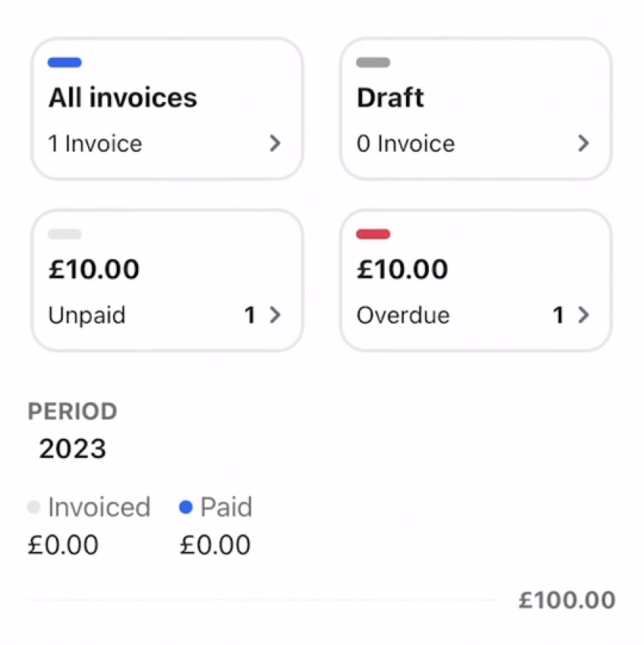Open the All invoices card title

click(x=123, y=98)
